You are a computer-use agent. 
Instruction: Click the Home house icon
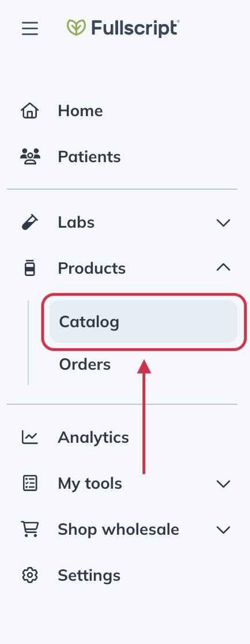coord(29,111)
